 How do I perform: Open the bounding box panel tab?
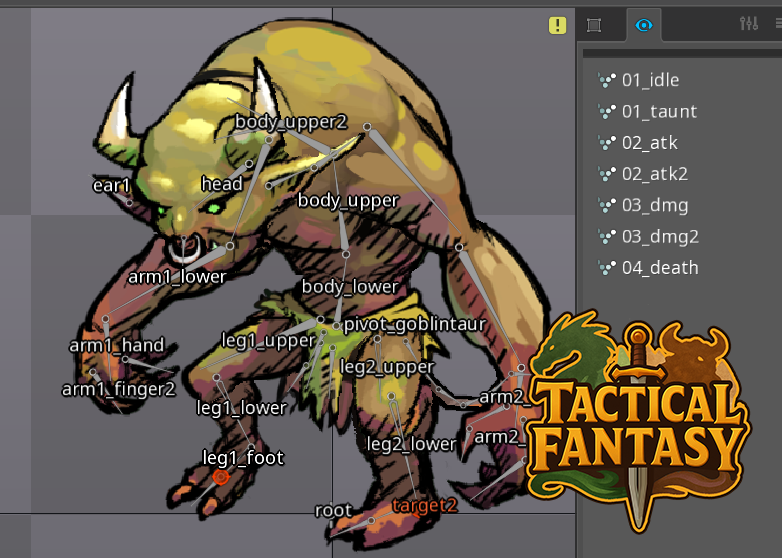click(593, 25)
